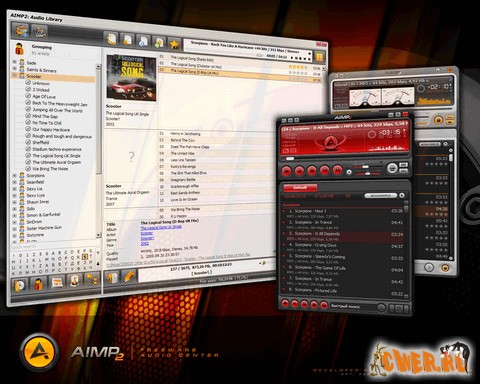This screenshot has width=480, height=384.
Task: Expand the SinDrom artist node
Action: [x=14, y=222]
